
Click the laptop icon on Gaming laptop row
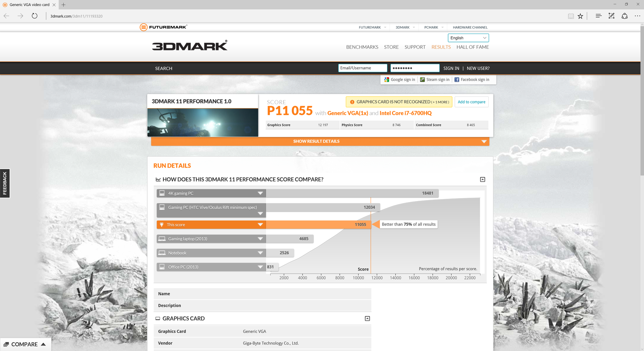162,239
